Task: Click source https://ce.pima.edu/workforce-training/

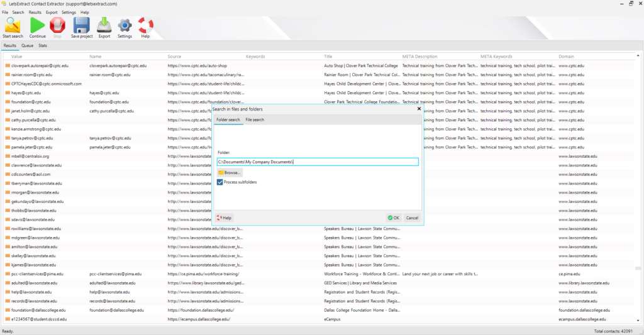Action: (x=203, y=274)
